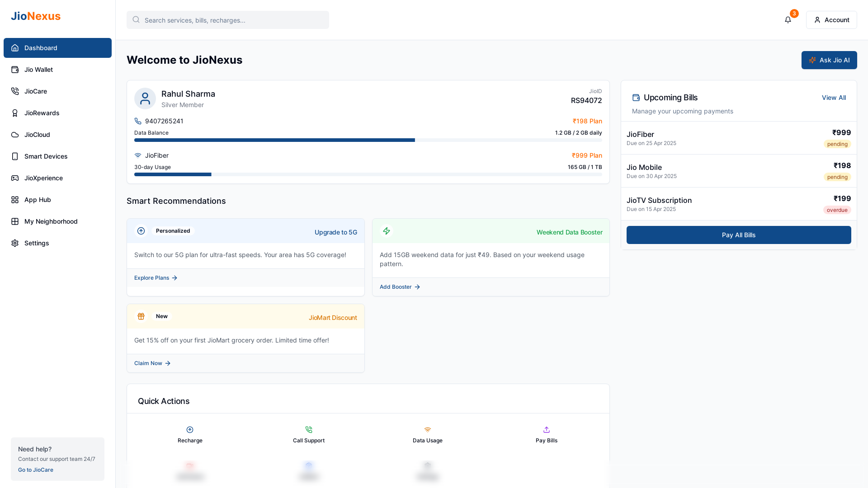Click the Smart Devices phone icon
This screenshot has height=488, width=868.
[15, 156]
